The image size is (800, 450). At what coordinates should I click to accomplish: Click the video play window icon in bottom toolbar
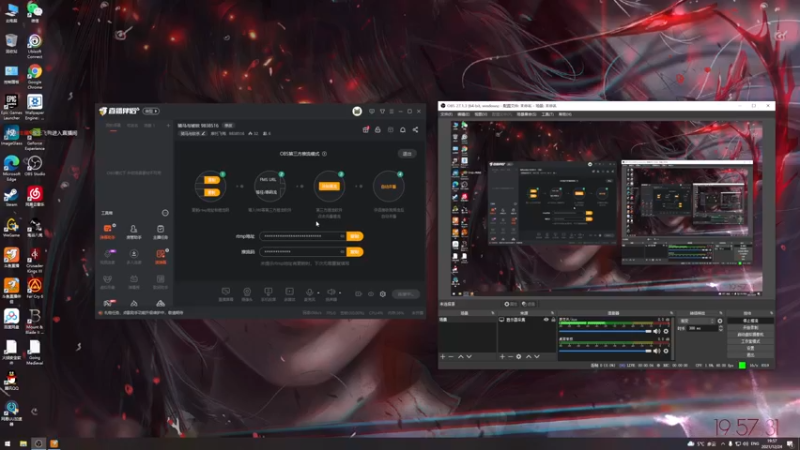[x=289, y=292]
